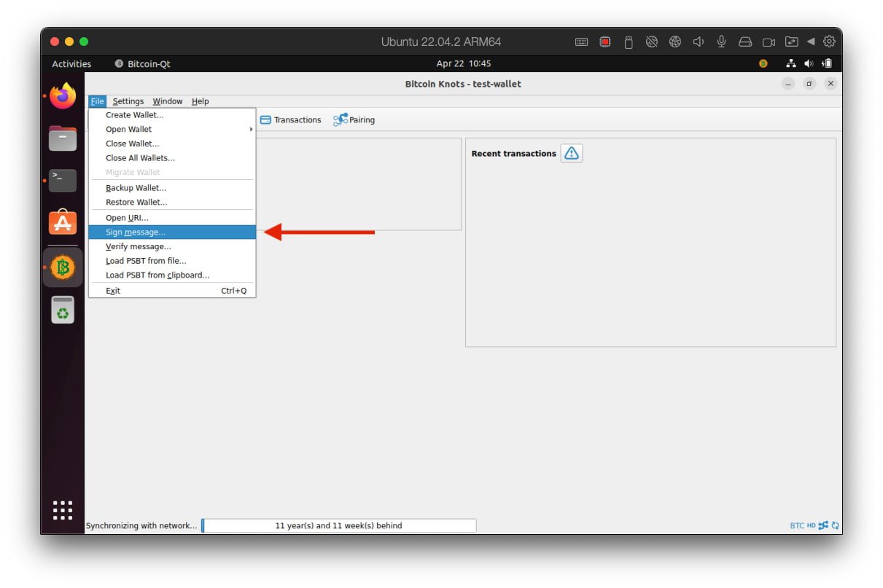Click the Bitcoin tray indicator in top bar

pyautogui.click(x=763, y=63)
